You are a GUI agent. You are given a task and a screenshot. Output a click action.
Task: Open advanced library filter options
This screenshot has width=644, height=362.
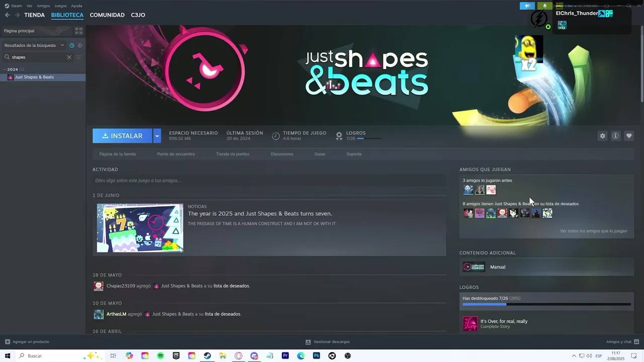coord(78,57)
